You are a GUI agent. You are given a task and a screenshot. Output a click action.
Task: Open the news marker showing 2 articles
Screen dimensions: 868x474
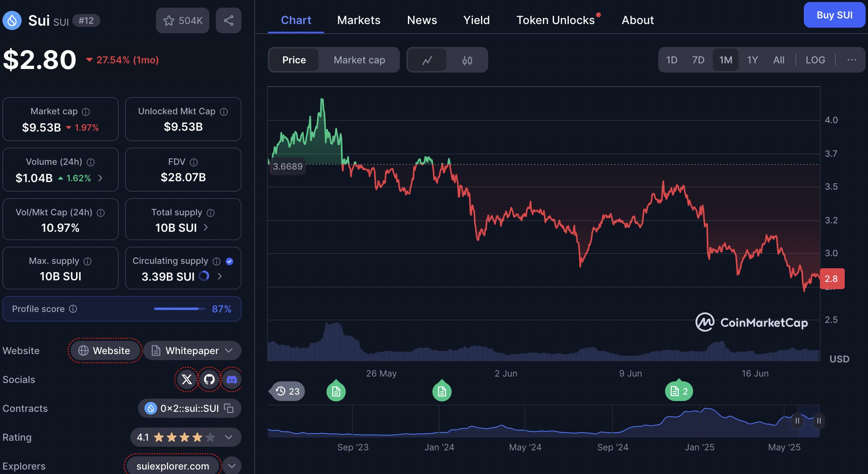coord(679,391)
